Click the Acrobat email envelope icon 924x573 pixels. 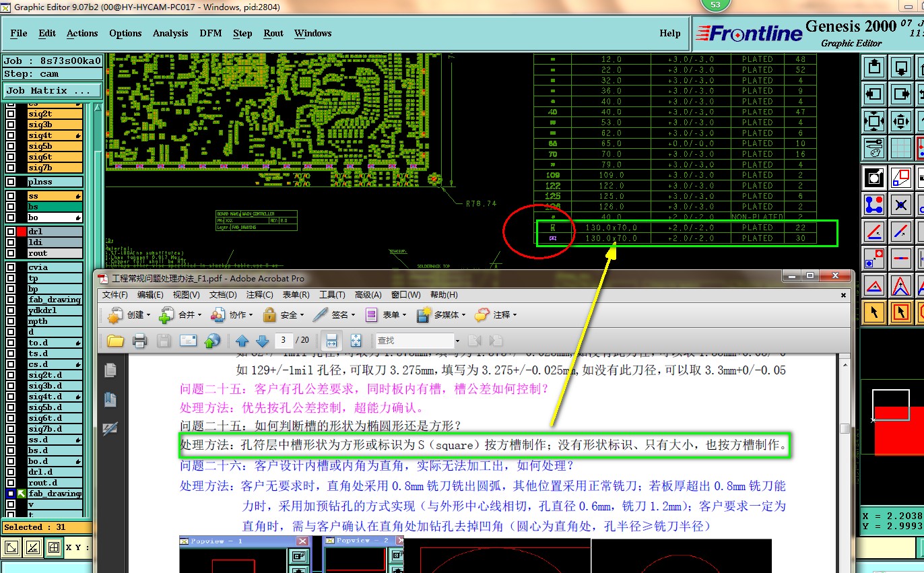click(188, 341)
